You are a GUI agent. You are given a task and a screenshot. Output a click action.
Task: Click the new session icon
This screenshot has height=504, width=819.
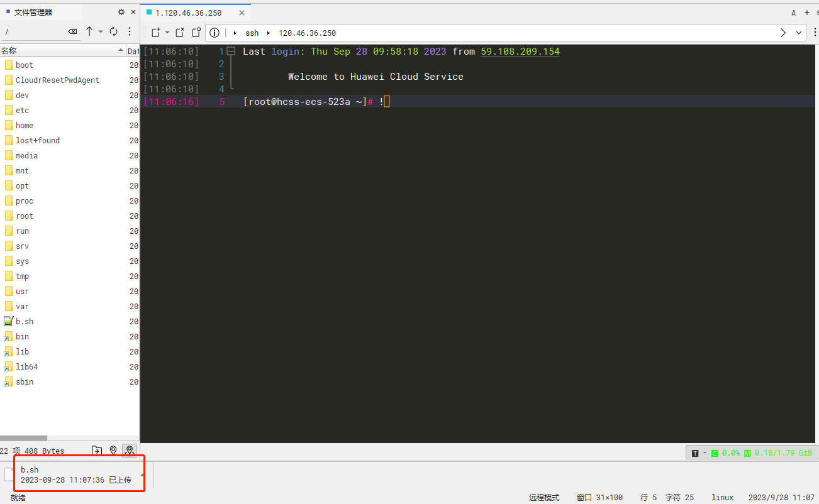(x=156, y=33)
